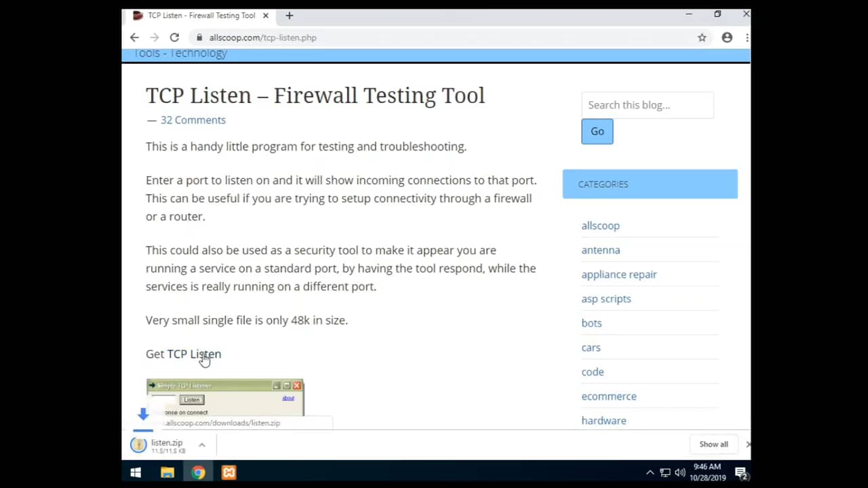Open the Chrome three-dot menu

pos(747,38)
